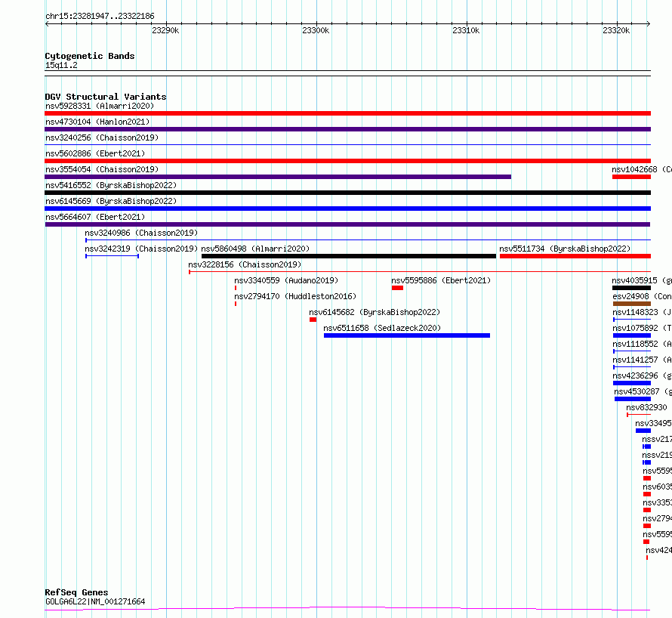The height and width of the screenshot is (618, 672).
Task: Click the purple nsv3554054 variant bar
Action: [278, 177]
